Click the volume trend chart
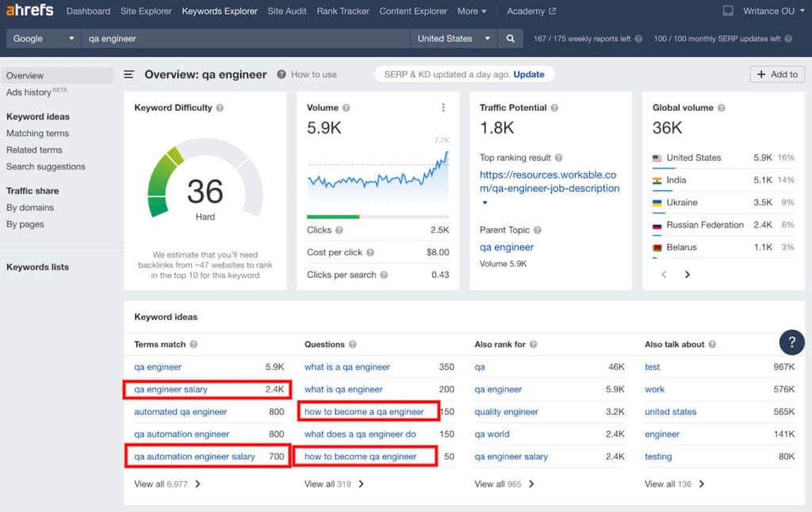Screen dimensions: 812x512 point(377,180)
